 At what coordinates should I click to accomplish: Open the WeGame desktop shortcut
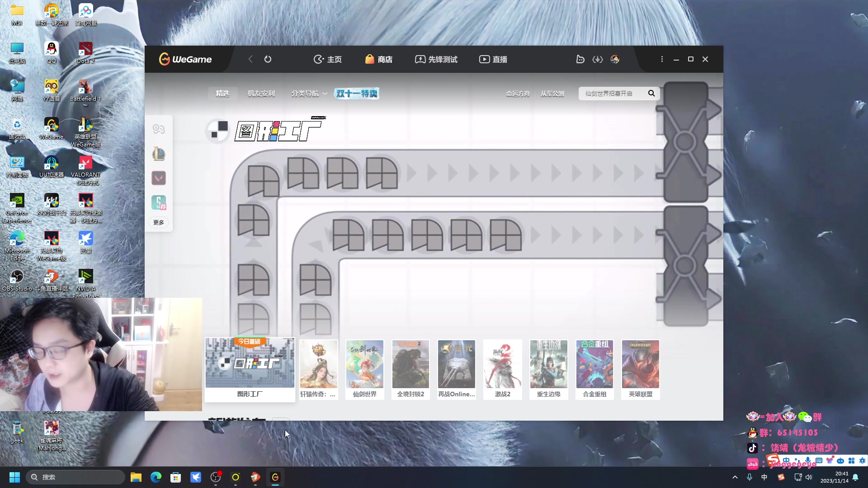pos(52,128)
